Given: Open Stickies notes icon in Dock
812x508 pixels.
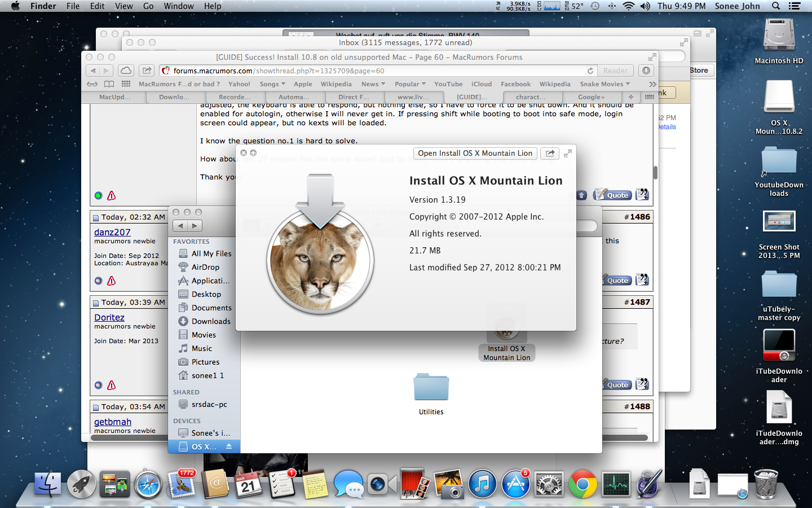Looking at the screenshot, I should [x=315, y=484].
